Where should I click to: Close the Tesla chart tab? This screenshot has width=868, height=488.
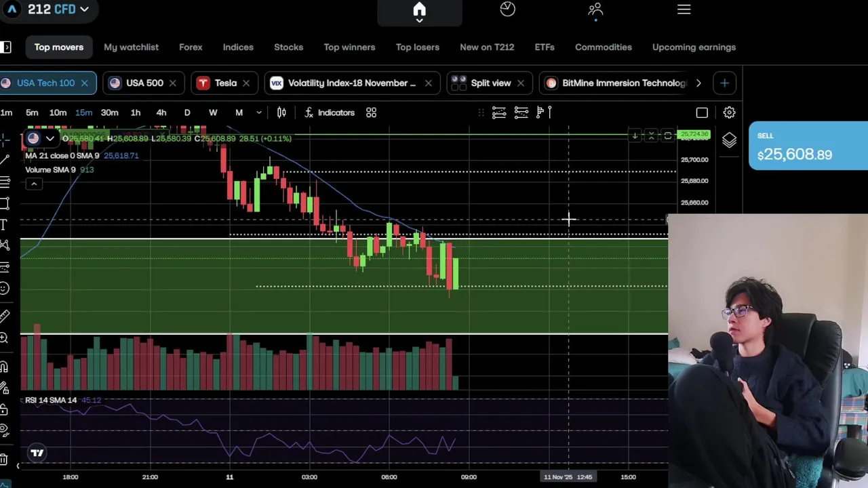coord(245,83)
